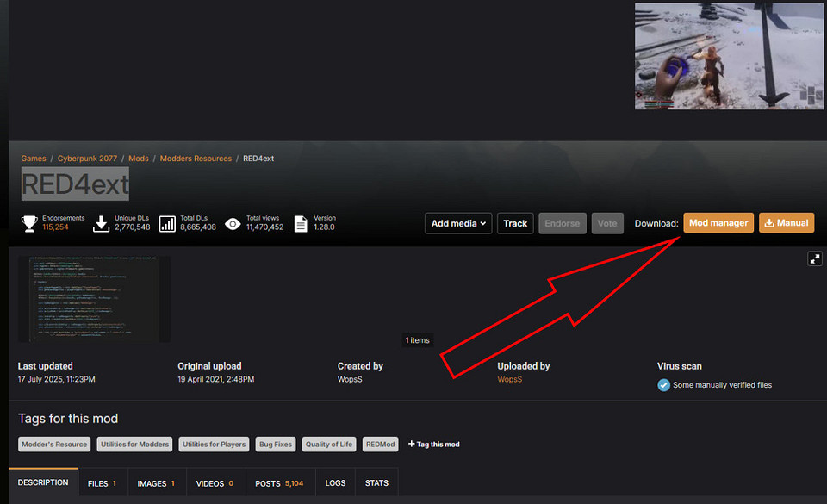Viewport: 827px width, 504px height.
Task: Go to Cyberpunk 2077 breadcrumb link
Action: tap(87, 159)
